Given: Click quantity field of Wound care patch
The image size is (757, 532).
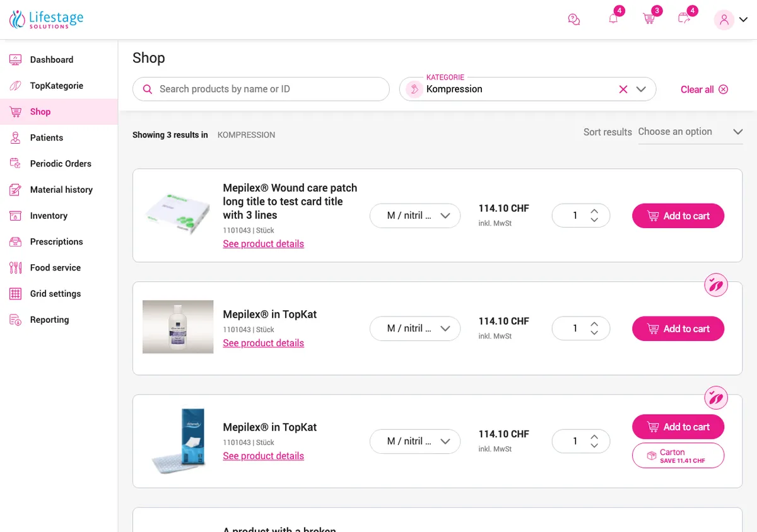Looking at the screenshot, I should click(x=581, y=216).
